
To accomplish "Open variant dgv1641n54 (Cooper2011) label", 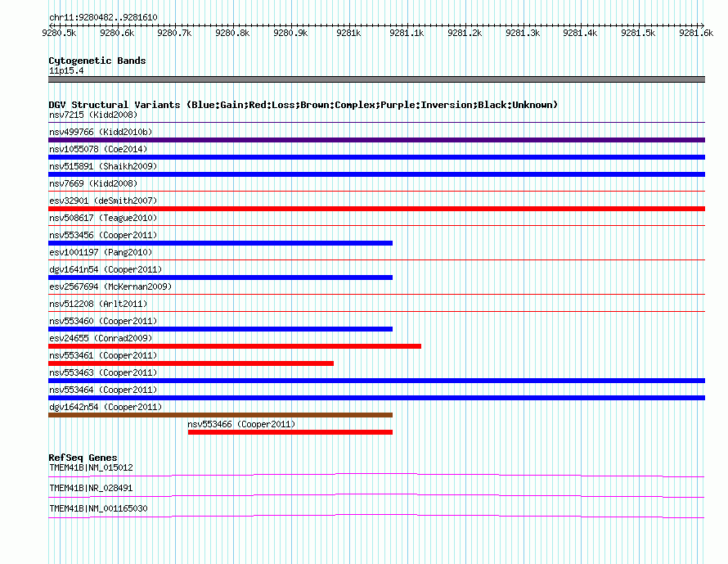I will point(106,269).
